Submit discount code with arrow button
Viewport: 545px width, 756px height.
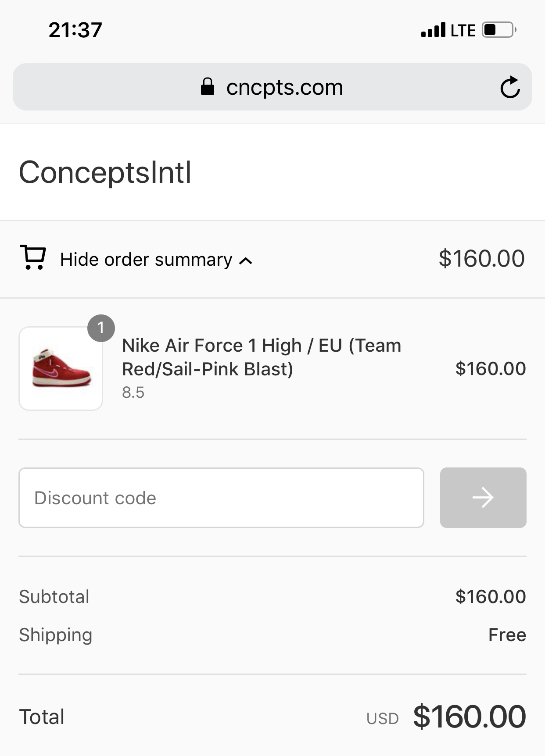(483, 498)
